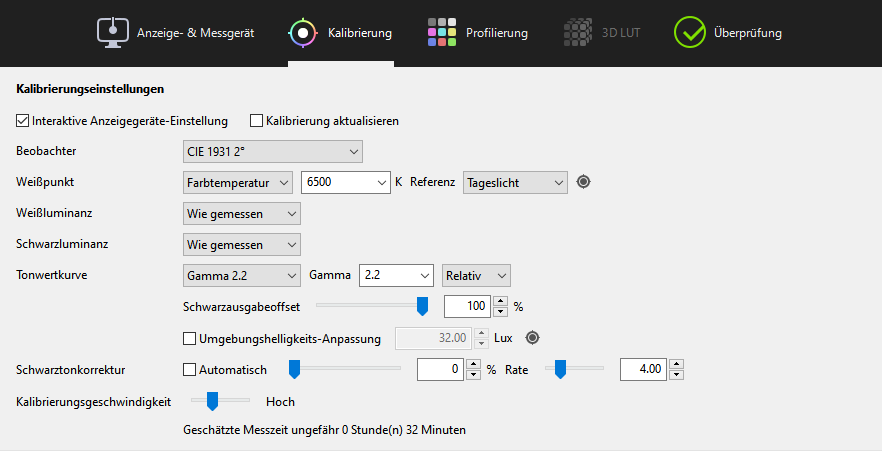
Task: Enable Automatisch Schwarztonkorrektur checkbox
Action: coord(190,370)
